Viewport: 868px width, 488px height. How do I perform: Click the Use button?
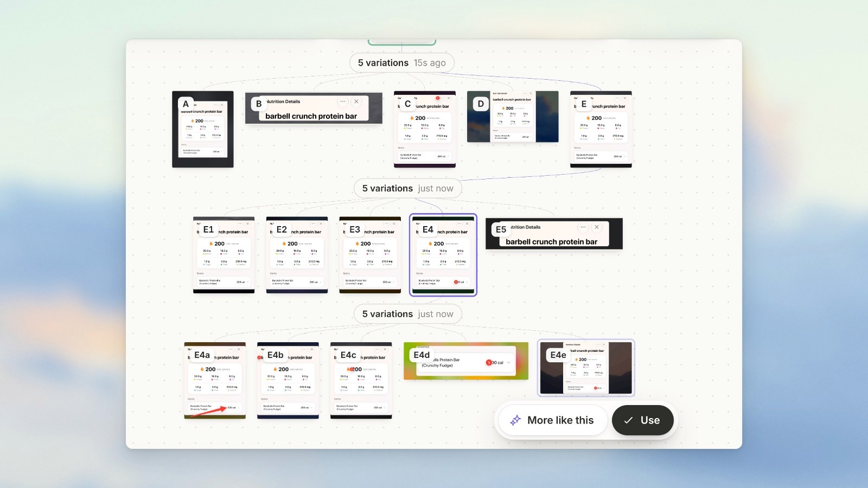pyautogui.click(x=643, y=420)
